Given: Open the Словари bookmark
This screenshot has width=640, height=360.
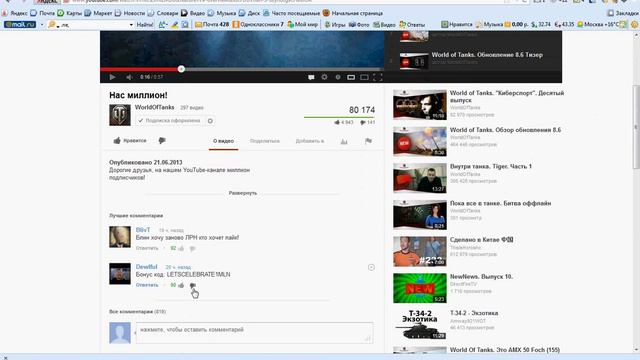Looking at the screenshot, I should pyautogui.click(x=163, y=13).
